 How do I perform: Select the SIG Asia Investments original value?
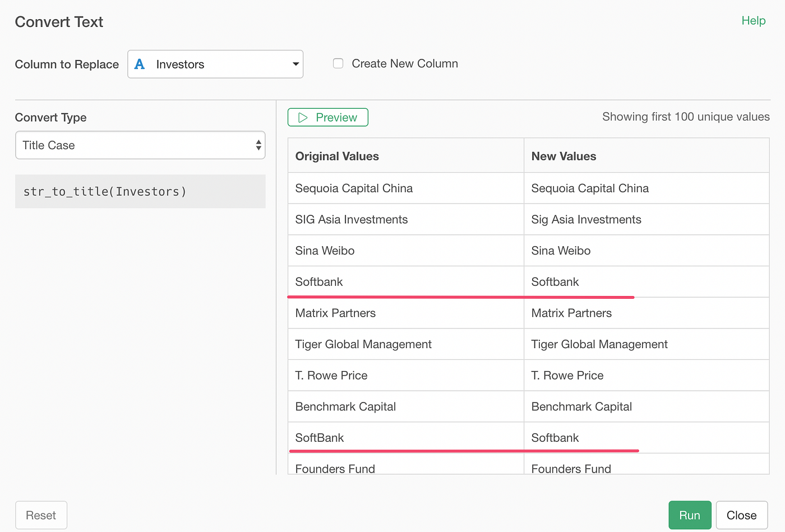tap(352, 220)
